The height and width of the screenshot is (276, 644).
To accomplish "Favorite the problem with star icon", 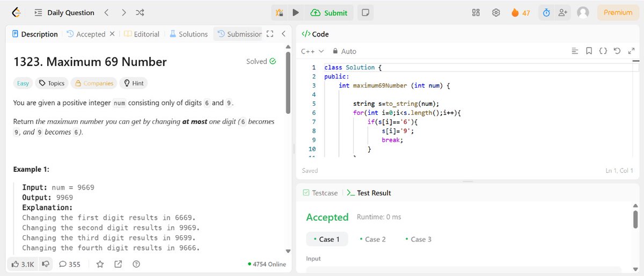I will (100, 264).
